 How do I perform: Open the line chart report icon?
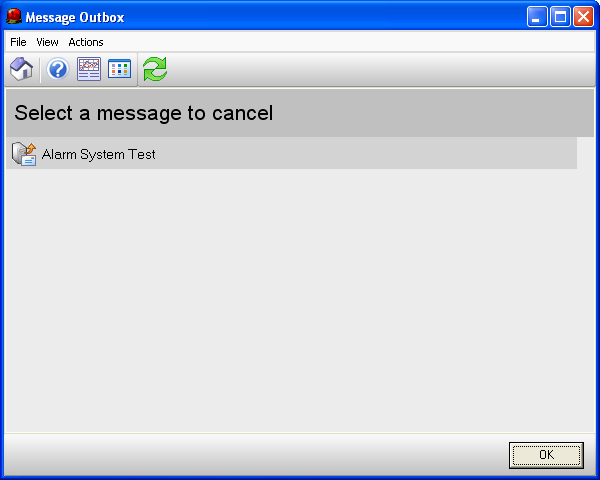(89, 69)
